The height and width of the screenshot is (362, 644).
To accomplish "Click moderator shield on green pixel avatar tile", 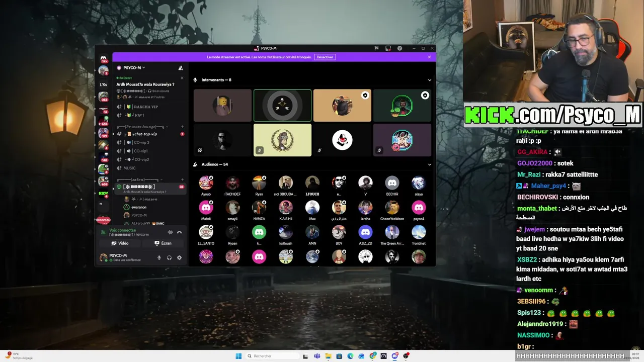I will click(425, 95).
